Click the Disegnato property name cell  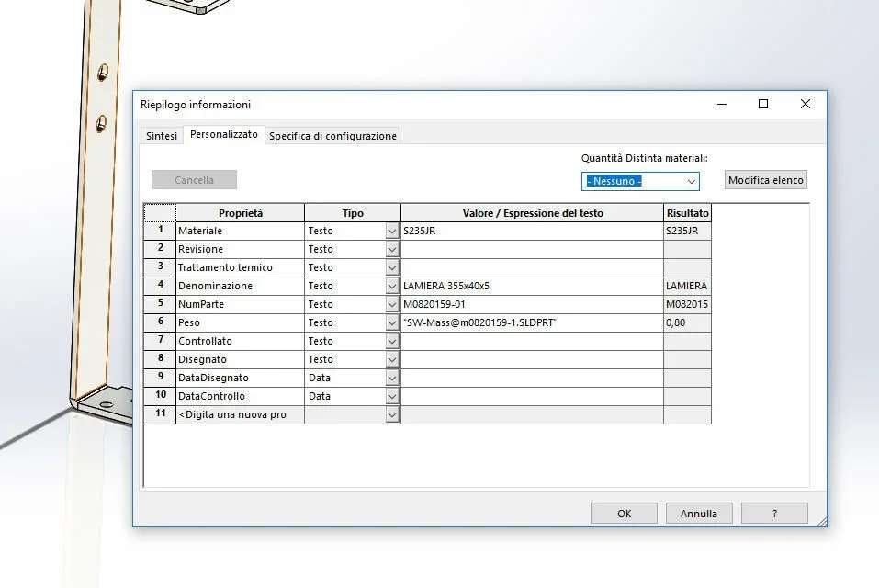tap(240, 359)
